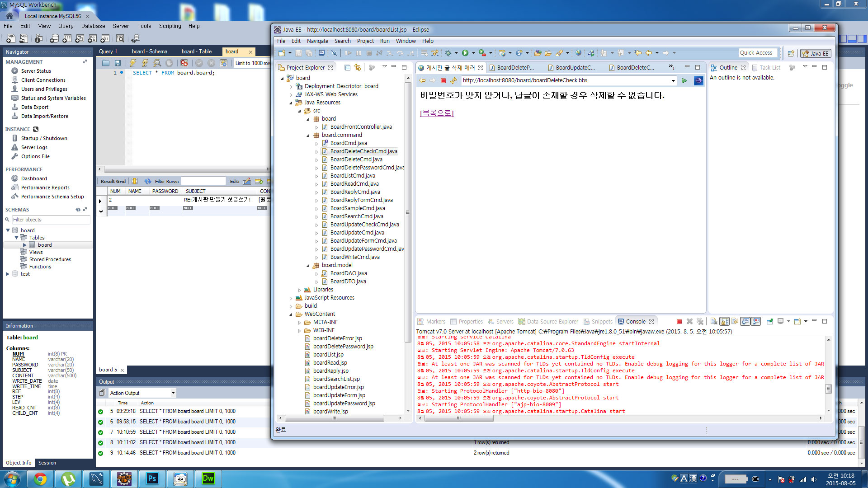Viewport: 868px width, 488px height.
Task: Toggle Scroll Lock in Console toolbar
Action: coord(724,322)
